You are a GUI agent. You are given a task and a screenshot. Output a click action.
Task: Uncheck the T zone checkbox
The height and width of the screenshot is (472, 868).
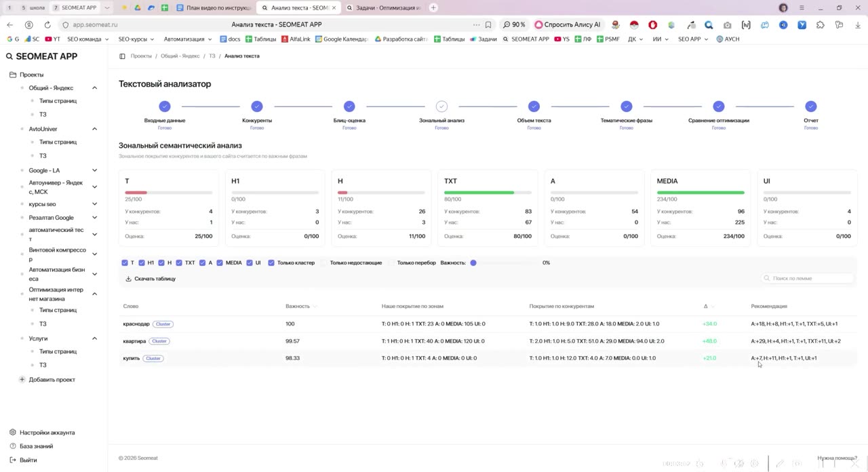point(125,262)
